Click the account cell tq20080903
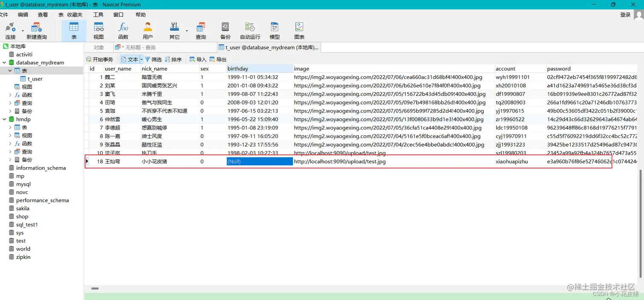The width and height of the screenshot is (644, 300). 520,102
